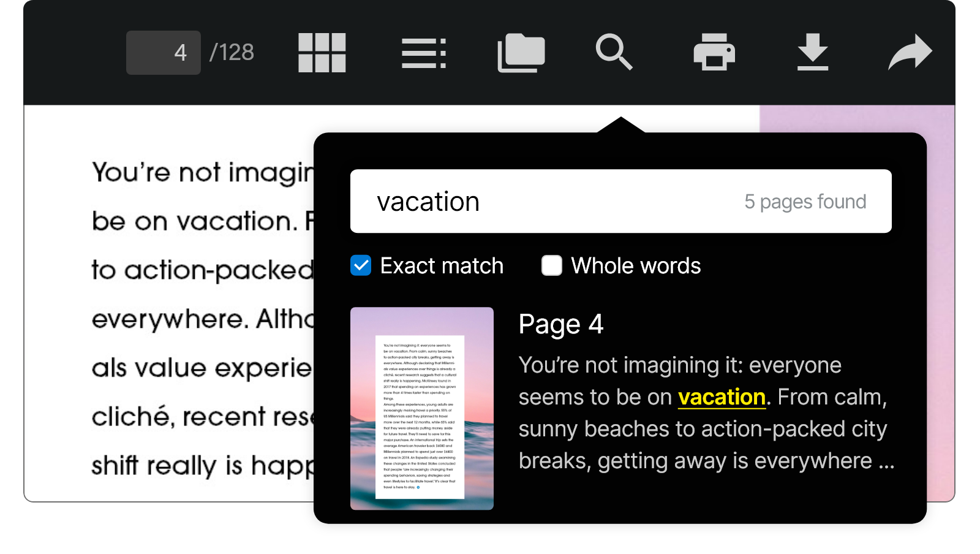
Task: Click the page number field showing 4
Action: point(163,52)
